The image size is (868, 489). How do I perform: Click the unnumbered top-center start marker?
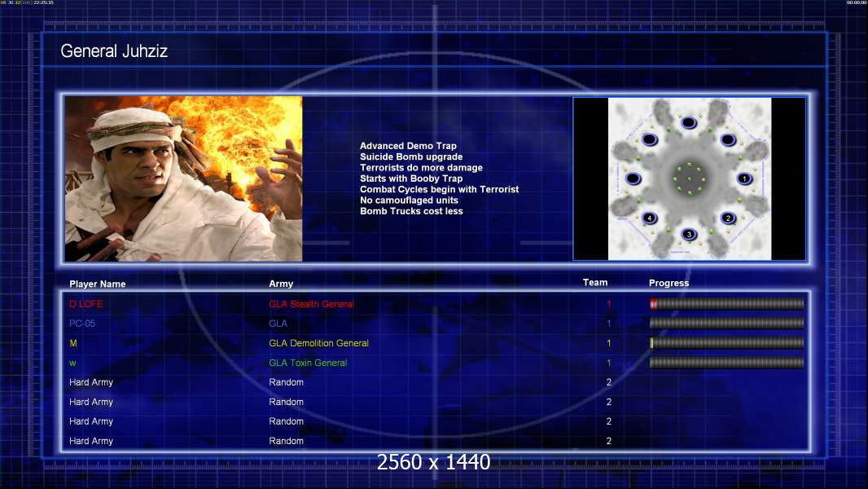[689, 122]
